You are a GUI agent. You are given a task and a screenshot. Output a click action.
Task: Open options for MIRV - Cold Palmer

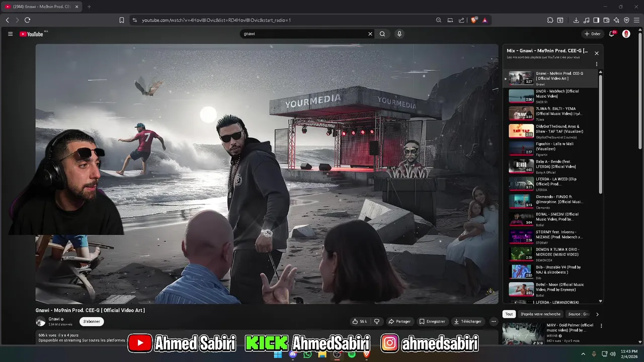pyautogui.click(x=601, y=326)
